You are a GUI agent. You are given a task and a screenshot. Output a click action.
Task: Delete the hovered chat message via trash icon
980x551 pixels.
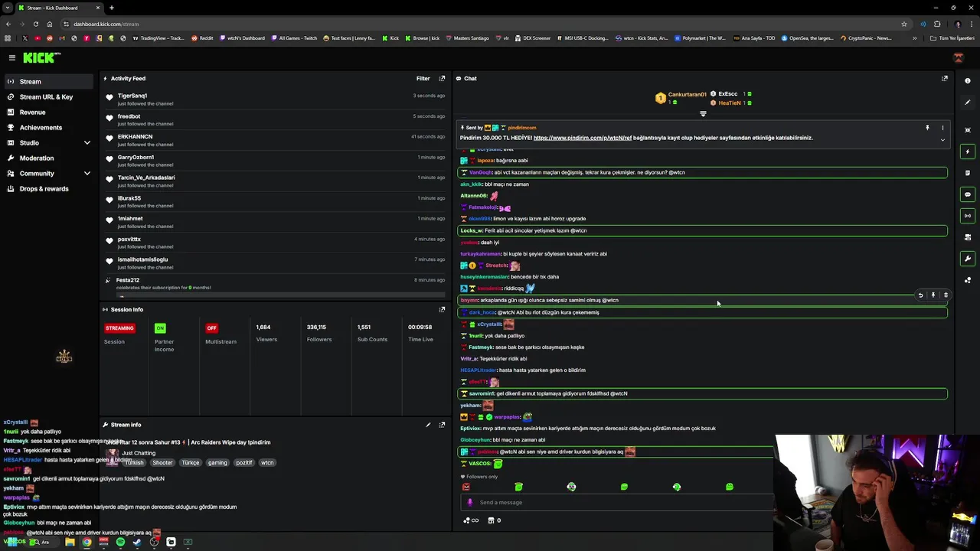(946, 295)
